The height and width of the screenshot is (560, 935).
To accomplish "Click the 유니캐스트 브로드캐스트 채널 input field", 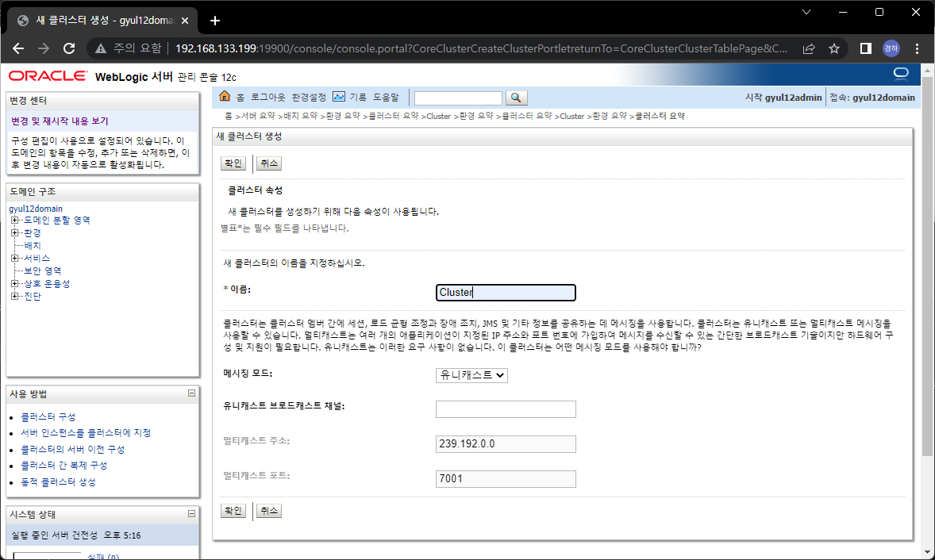I will [x=506, y=409].
